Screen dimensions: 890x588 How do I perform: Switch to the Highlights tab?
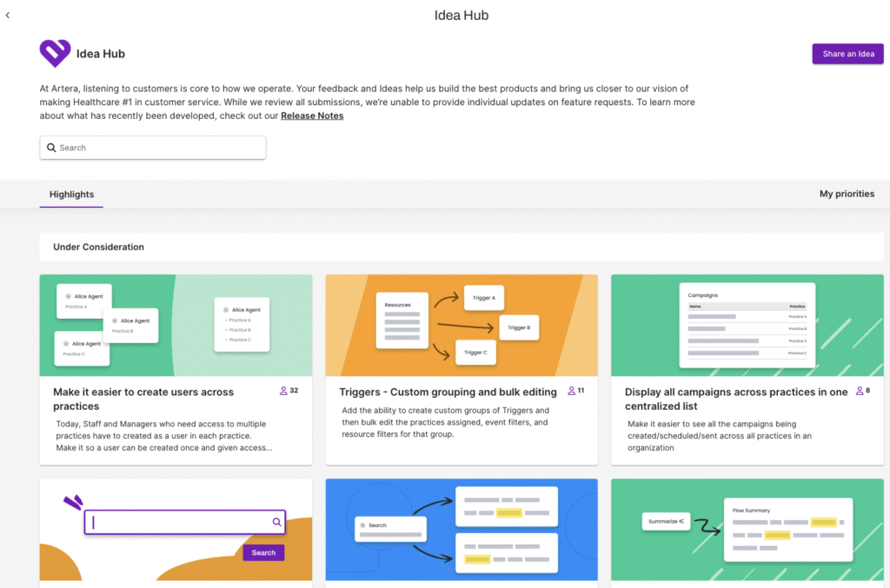point(70,194)
